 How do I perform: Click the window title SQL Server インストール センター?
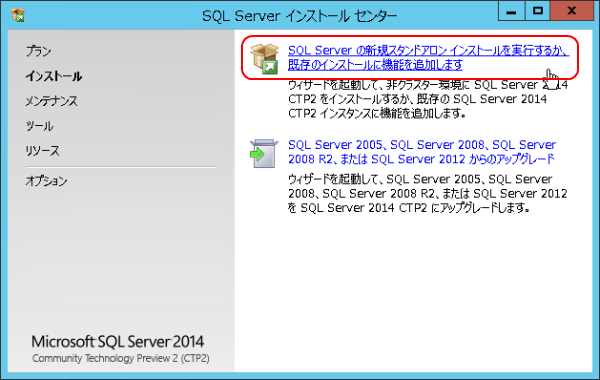[300, 16]
